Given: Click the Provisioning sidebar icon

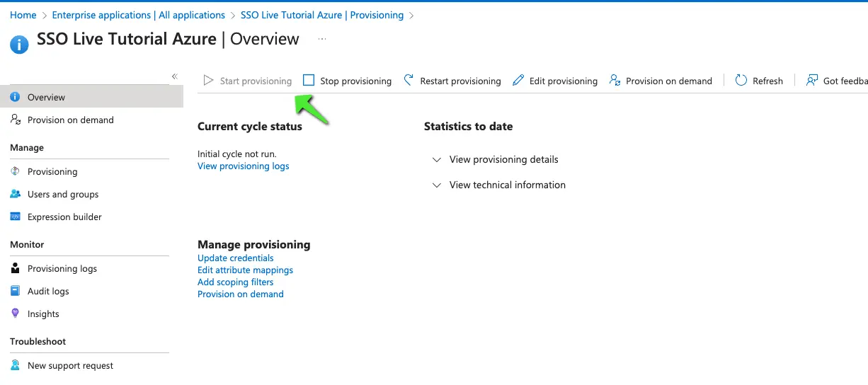Looking at the screenshot, I should pos(15,171).
